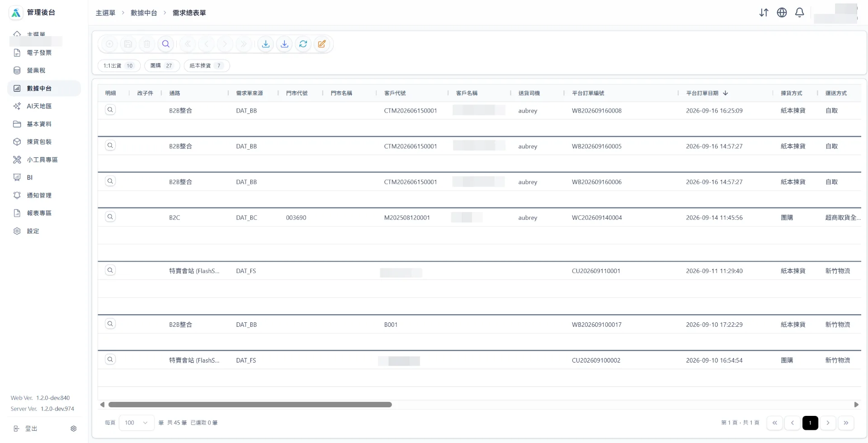Open 設定 sidebar menu
Image resolution: width=868 pixels, height=443 pixels.
coord(44,231)
